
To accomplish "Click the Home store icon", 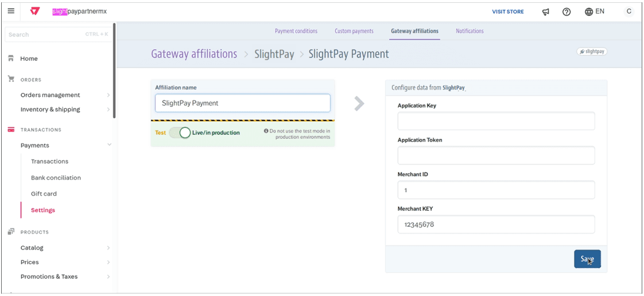I will [x=11, y=59].
